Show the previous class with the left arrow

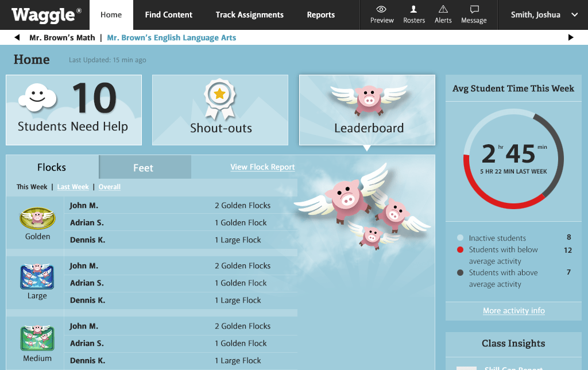(x=17, y=37)
